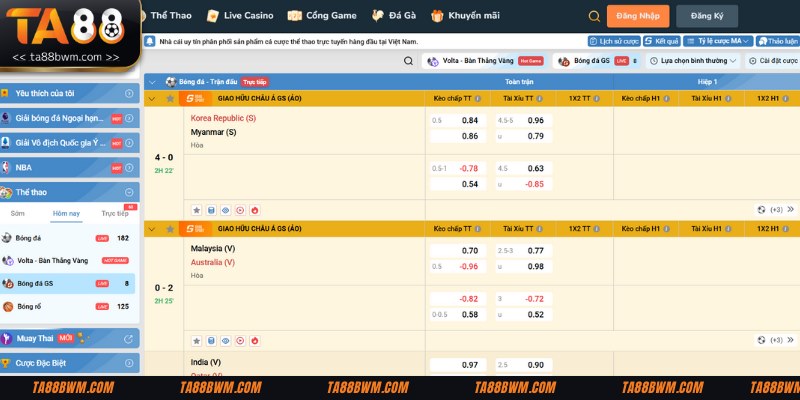Select Korea Republic handicap odds 0.84
Screen dimensions: 800x400
click(458, 121)
